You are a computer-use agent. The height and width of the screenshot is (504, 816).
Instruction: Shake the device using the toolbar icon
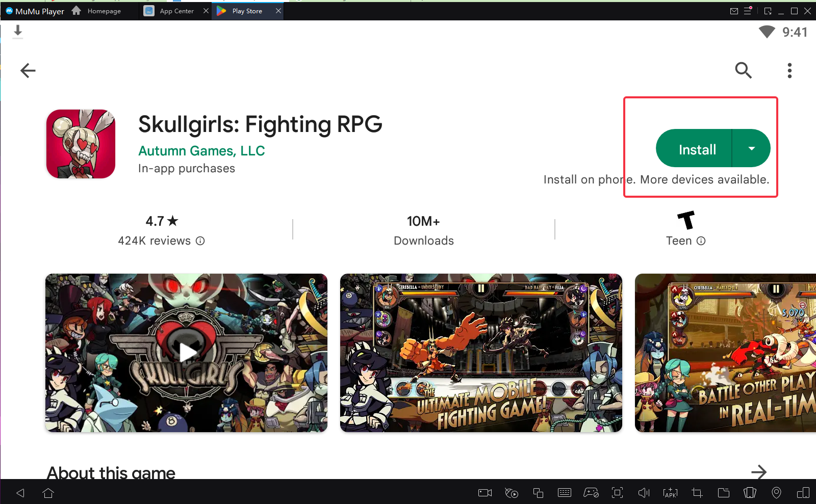[750, 493]
